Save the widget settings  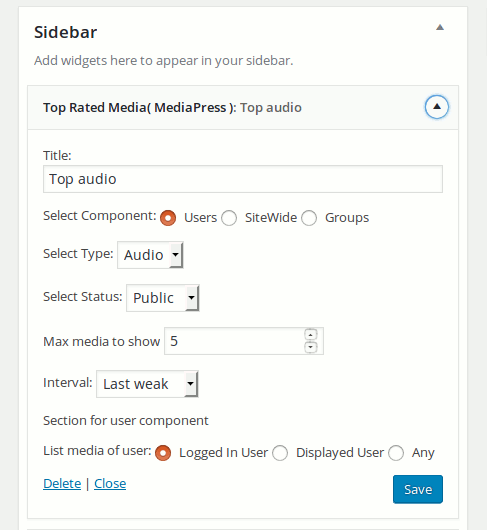418,489
